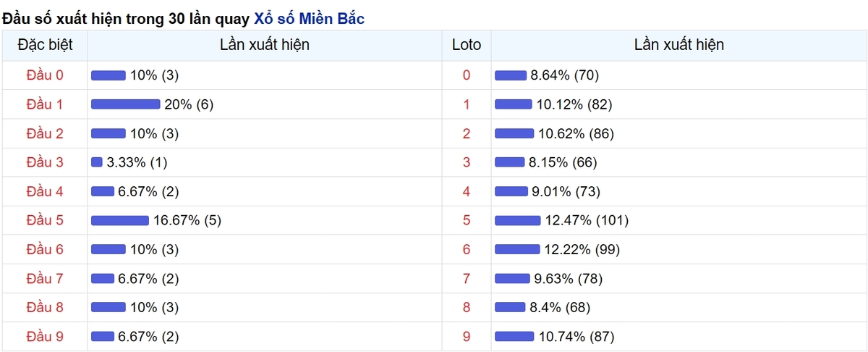The width and height of the screenshot is (868, 352).
Task: Click the 12.22% (99) loto bar
Action: (x=517, y=249)
